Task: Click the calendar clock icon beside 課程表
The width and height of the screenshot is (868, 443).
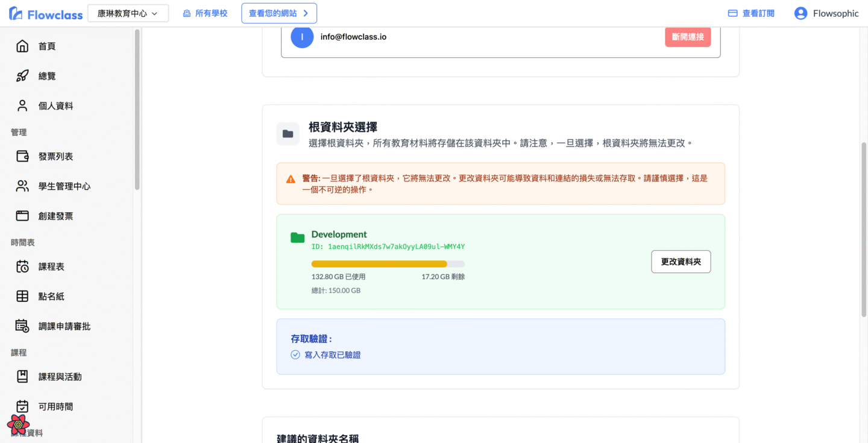Action: (x=22, y=266)
